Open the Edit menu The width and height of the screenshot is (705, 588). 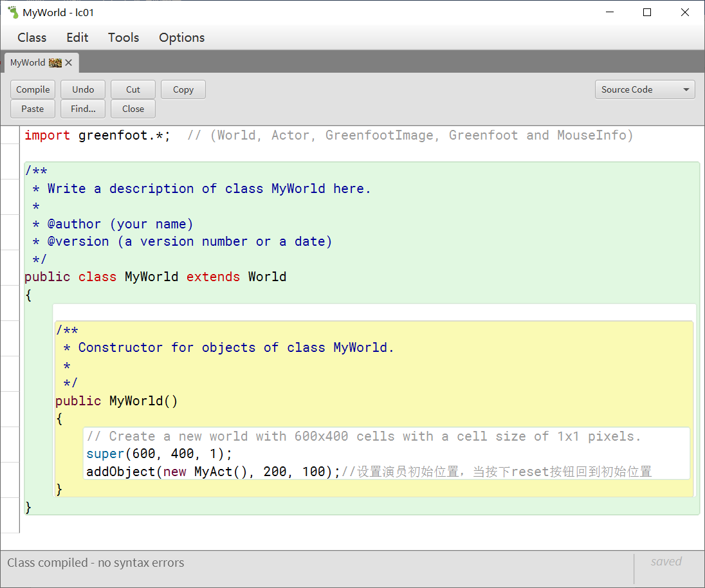click(77, 37)
